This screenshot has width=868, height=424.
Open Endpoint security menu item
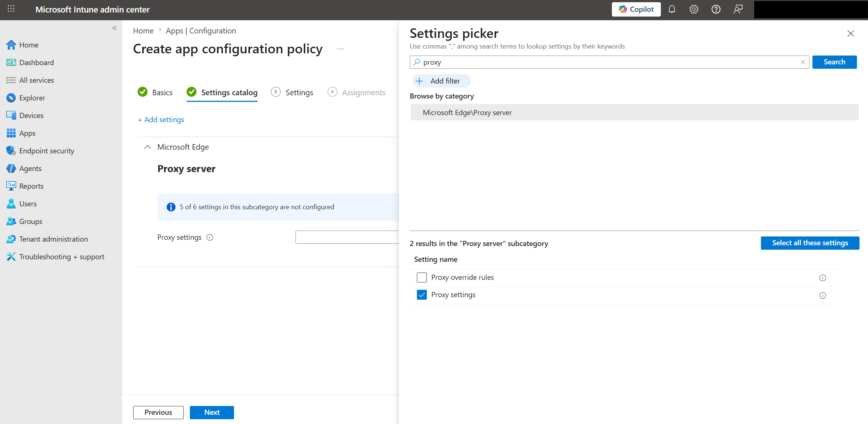point(47,151)
